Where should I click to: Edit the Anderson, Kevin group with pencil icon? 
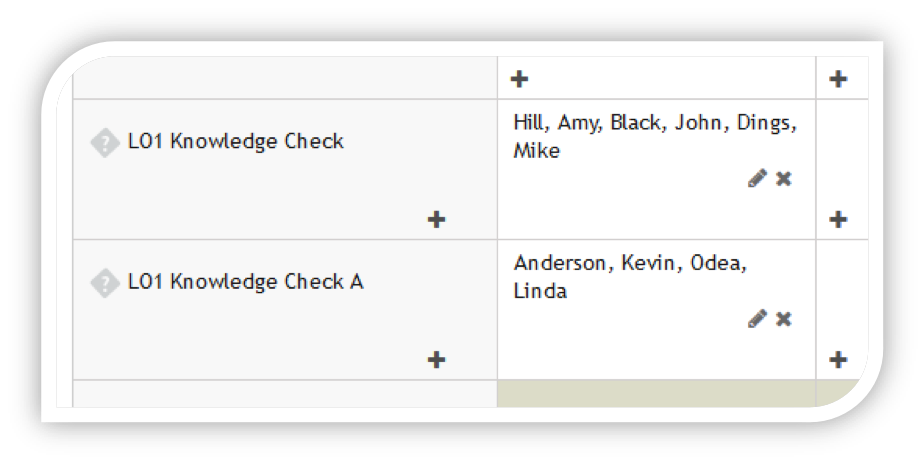pos(757,318)
